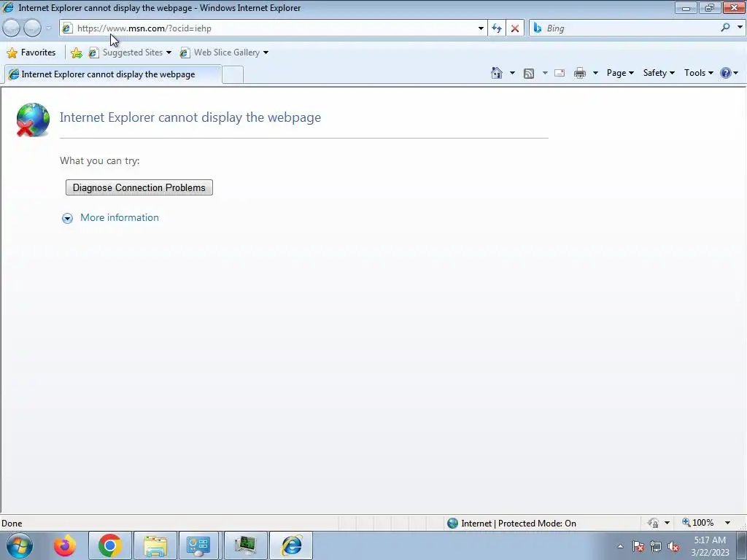This screenshot has height=560, width=747.
Task: Open the Windows Start menu
Action: pyautogui.click(x=20, y=545)
